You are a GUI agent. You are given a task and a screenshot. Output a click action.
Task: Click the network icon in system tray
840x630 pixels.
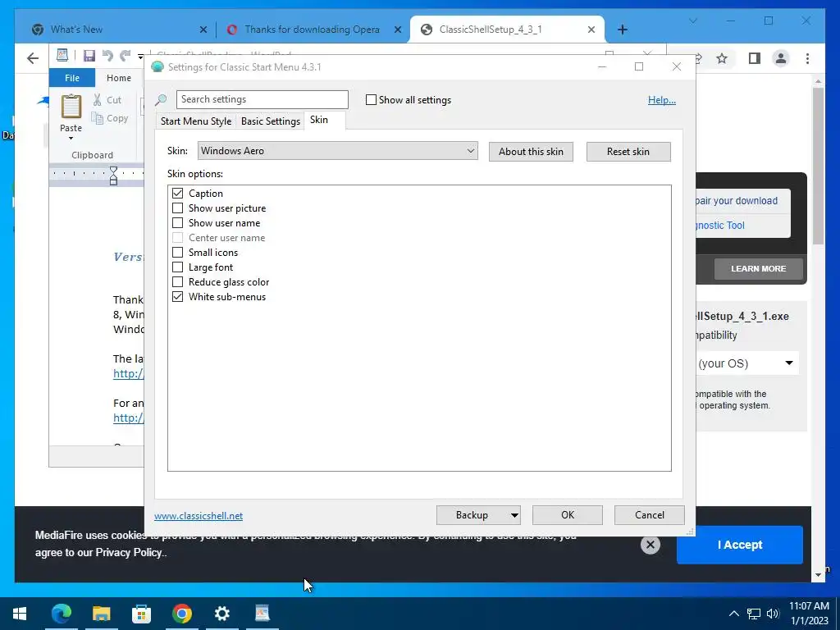(754, 614)
